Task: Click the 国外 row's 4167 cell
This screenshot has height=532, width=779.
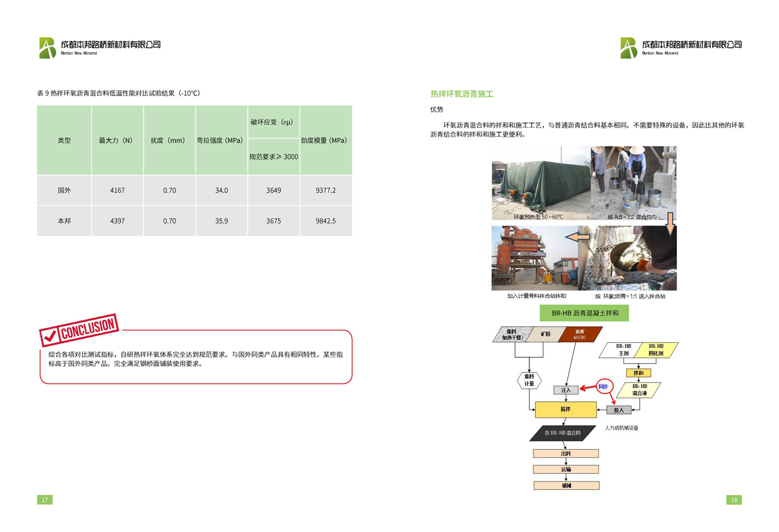Action: 117,190
